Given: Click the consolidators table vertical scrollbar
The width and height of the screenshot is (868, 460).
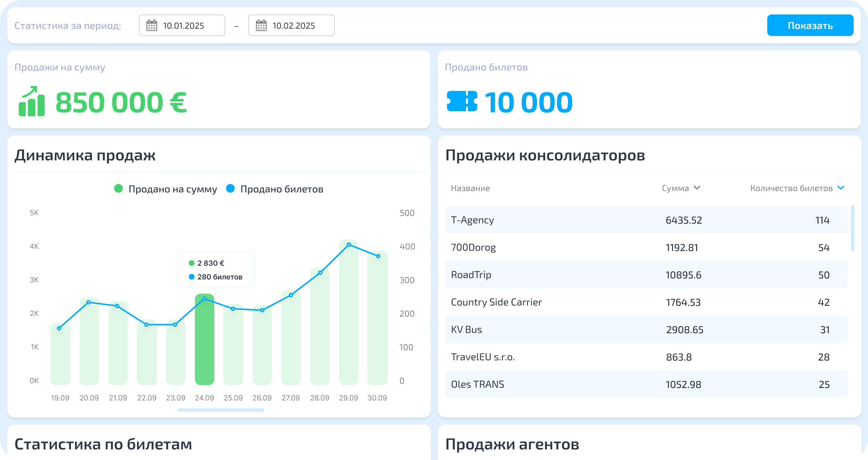Looking at the screenshot, I should pos(852,228).
